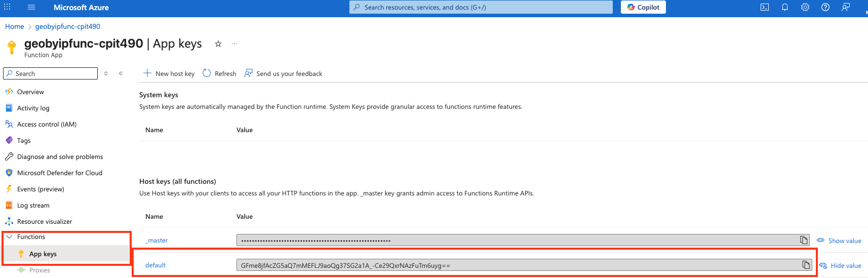Click the Refresh button
This screenshot has width=868, height=278.
[x=219, y=73]
